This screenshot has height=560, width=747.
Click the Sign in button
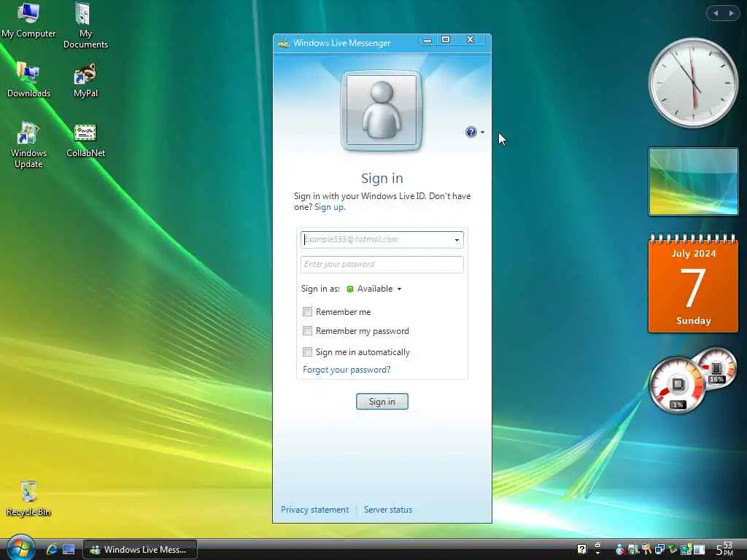point(382,402)
